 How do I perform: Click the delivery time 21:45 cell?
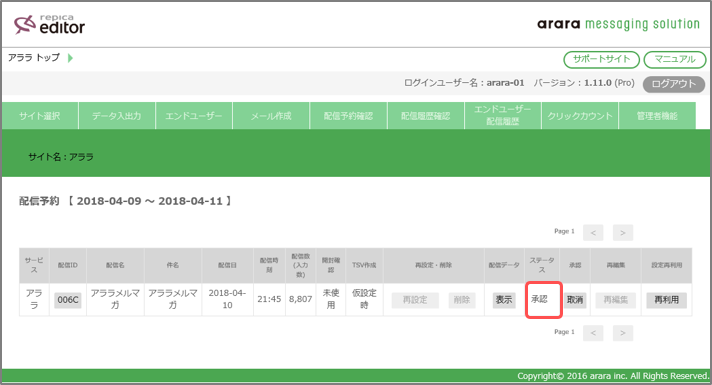(269, 299)
